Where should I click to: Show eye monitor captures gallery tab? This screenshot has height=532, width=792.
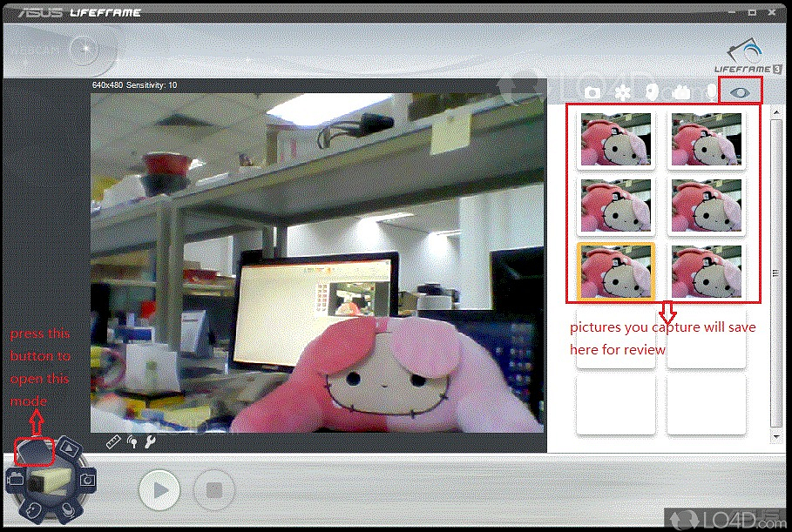740,92
